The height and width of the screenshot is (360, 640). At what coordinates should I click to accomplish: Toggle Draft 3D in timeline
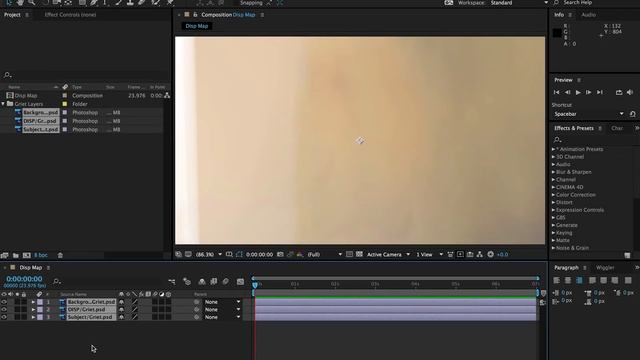point(187,282)
